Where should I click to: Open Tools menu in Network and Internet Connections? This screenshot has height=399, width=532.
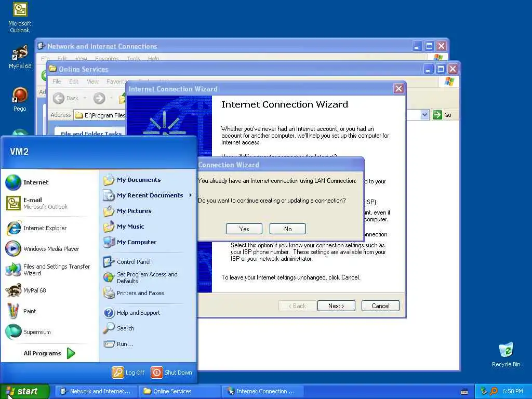pyautogui.click(x=134, y=59)
